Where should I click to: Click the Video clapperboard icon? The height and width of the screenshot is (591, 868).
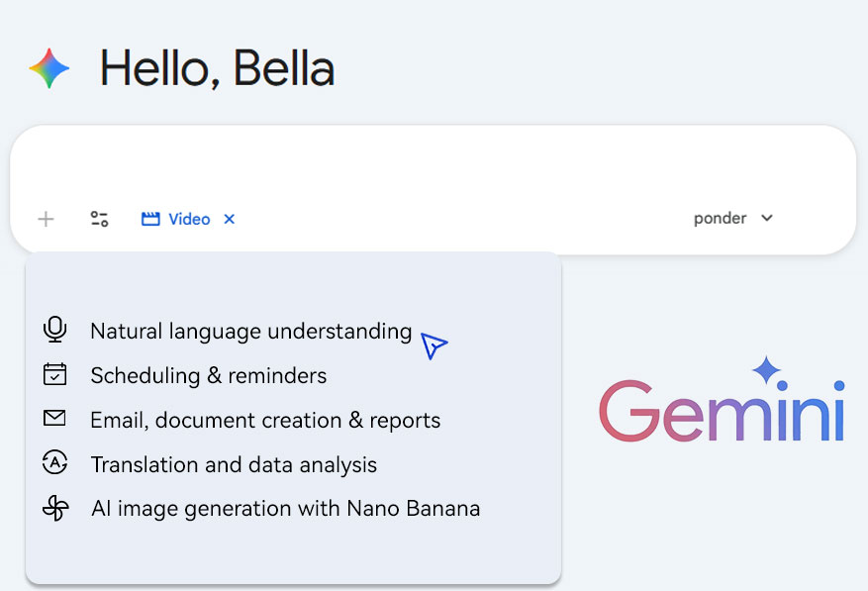point(150,219)
